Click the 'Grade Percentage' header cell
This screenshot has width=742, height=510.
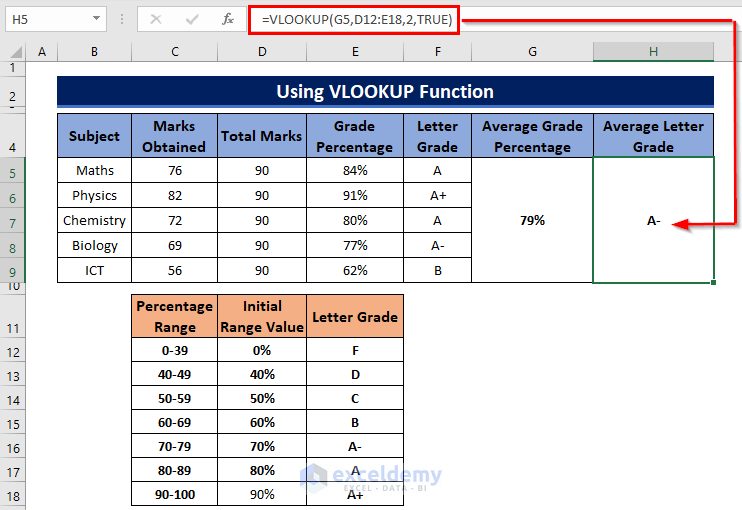pos(355,136)
